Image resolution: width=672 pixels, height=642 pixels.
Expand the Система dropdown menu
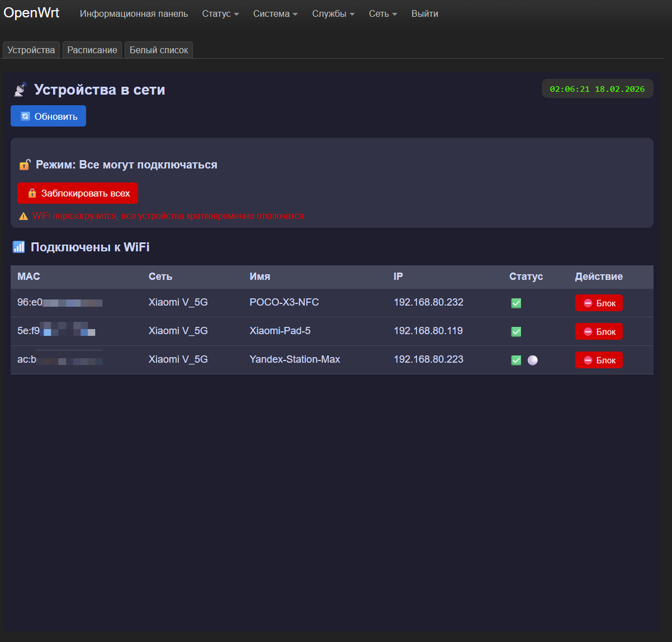[x=275, y=13]
